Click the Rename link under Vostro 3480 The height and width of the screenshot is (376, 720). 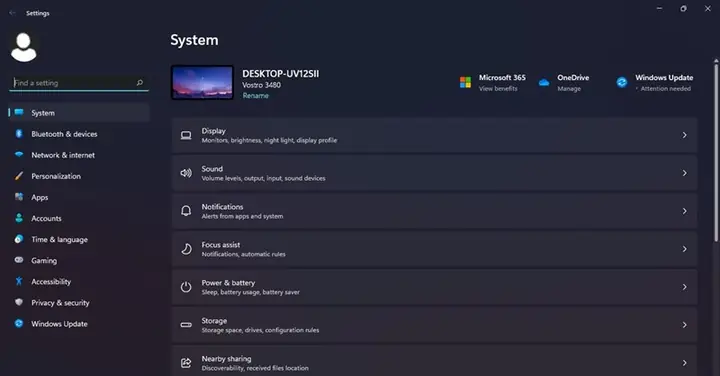pyautogui.click(x=255, y=95)
